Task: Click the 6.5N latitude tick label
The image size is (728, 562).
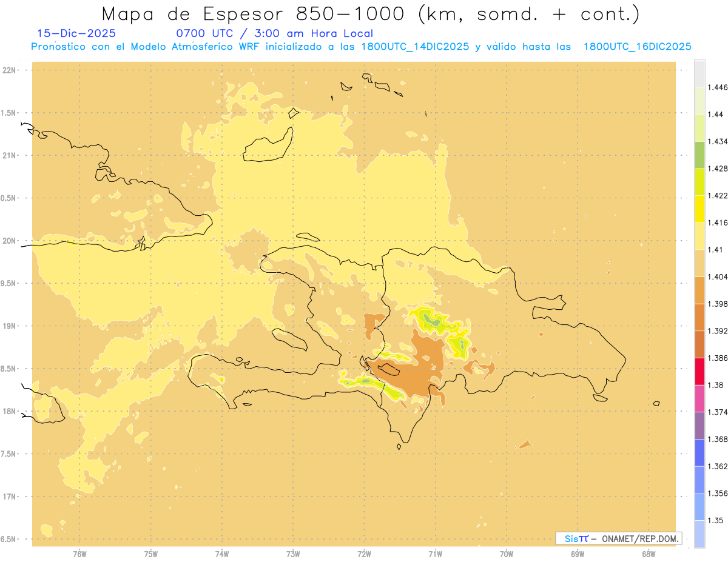Action: tap(8, 540)
